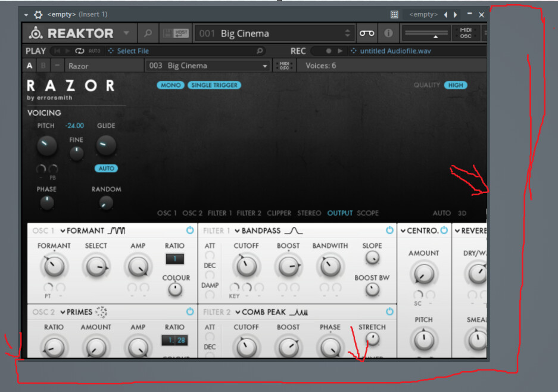The height and width of the screenshot is (392, 558).
Task: Select snapshot bank B
Action: (43, 66)
